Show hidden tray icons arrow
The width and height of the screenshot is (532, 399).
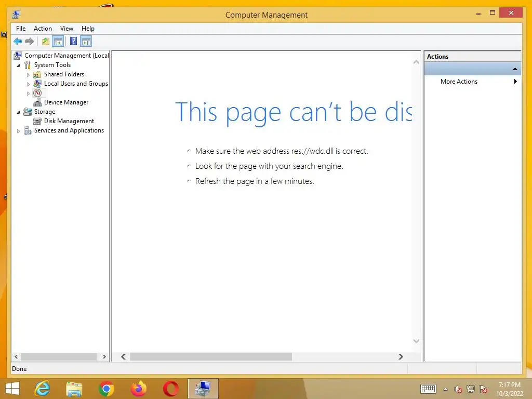click(x=445, y=390)
